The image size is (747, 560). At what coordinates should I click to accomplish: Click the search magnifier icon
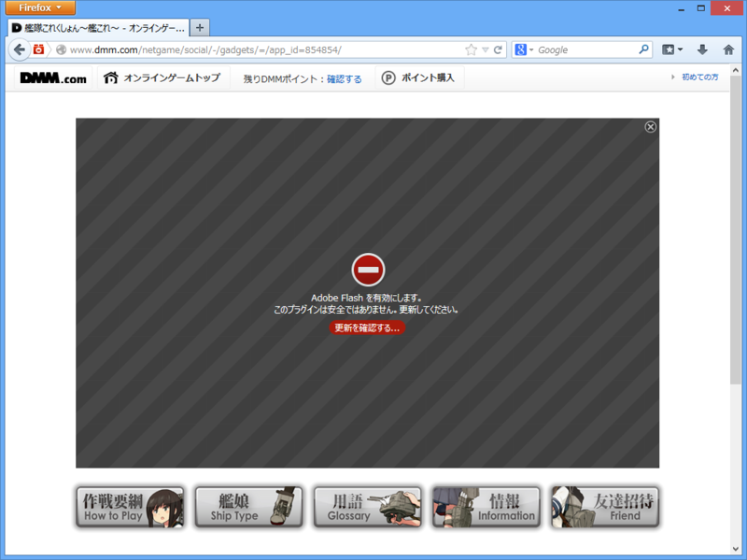point(643,49)
